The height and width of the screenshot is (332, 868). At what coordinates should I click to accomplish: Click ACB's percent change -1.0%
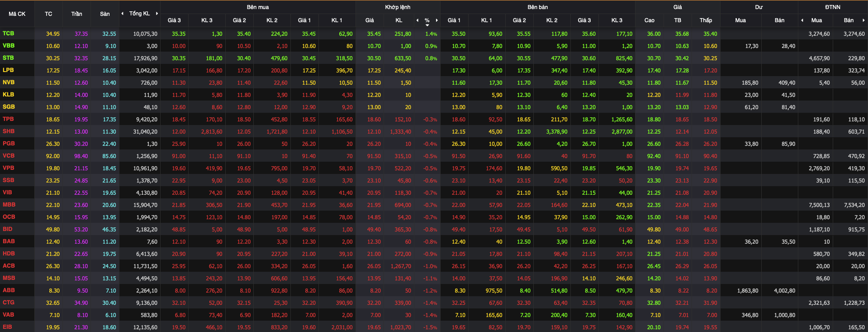[430, 266]
